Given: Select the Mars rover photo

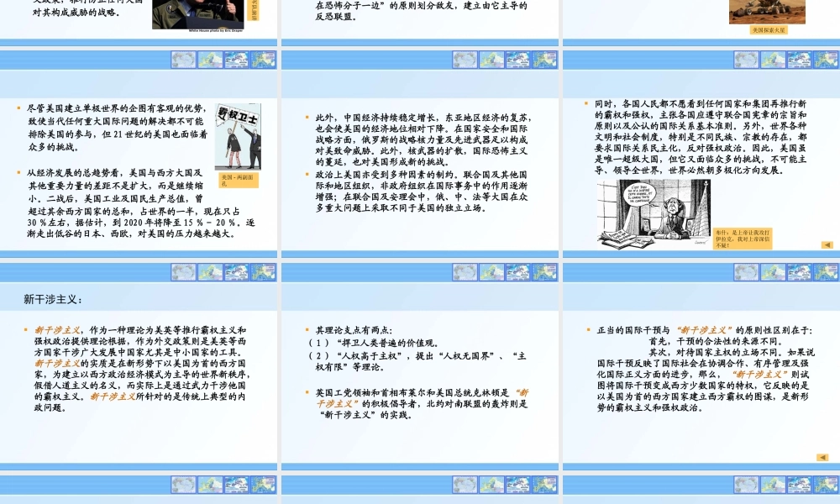Looking at the screenshot, I should tap(767, 12).
